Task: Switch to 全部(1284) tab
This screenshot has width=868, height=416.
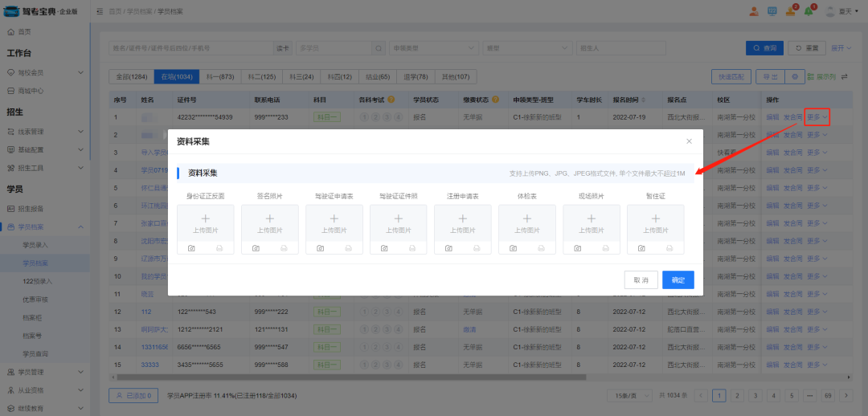Action: click(132, 77)
